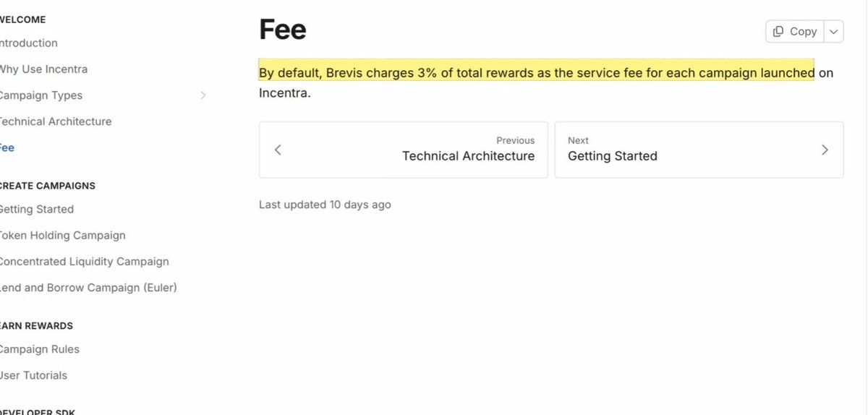Image resolution: width=868 pixels, height=415 pixels.
Task: Open Why Use Incentra page
Action: click(43, 69)
